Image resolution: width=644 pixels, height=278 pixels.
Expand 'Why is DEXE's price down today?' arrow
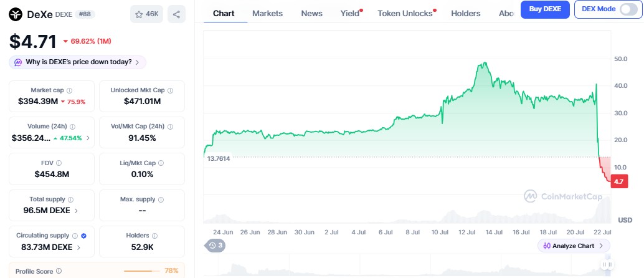(x=137, y=62)
